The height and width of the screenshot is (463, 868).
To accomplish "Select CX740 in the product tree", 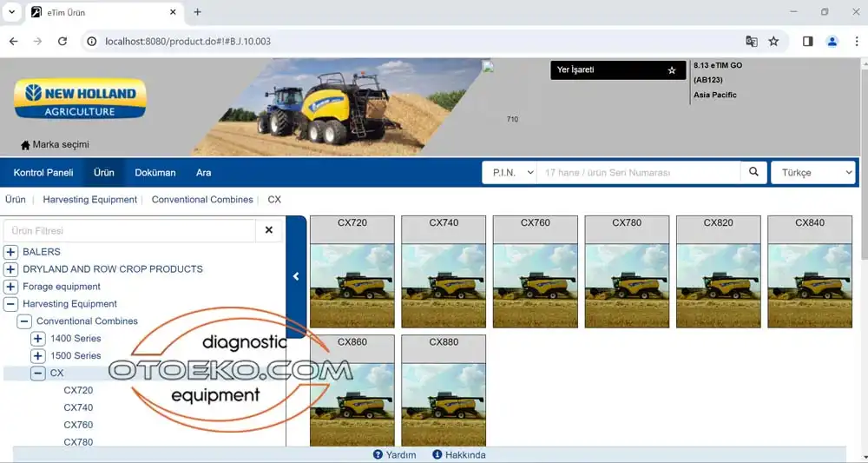I will tap(78, 407).
